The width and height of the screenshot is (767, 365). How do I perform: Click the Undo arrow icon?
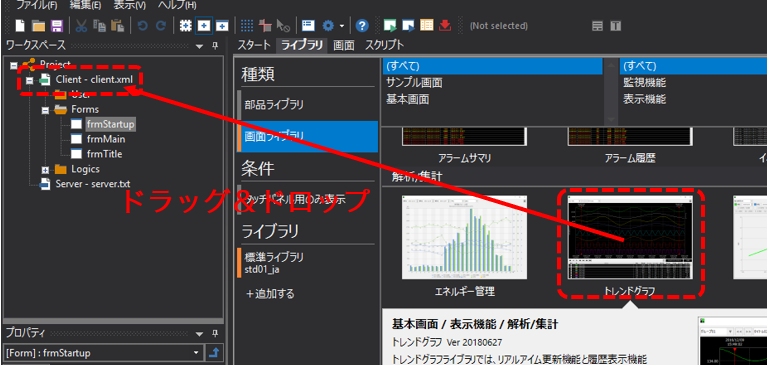(142, 25)
